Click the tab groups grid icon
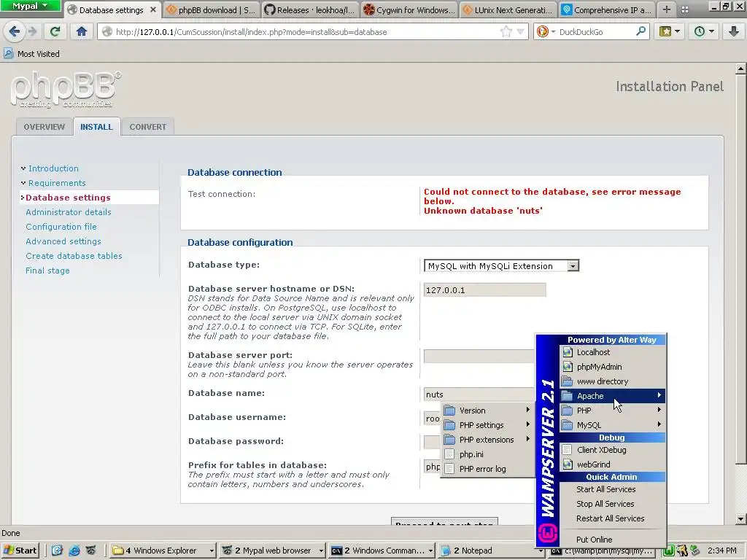Screen dimensions: 747x560 [x=684, y=9]
